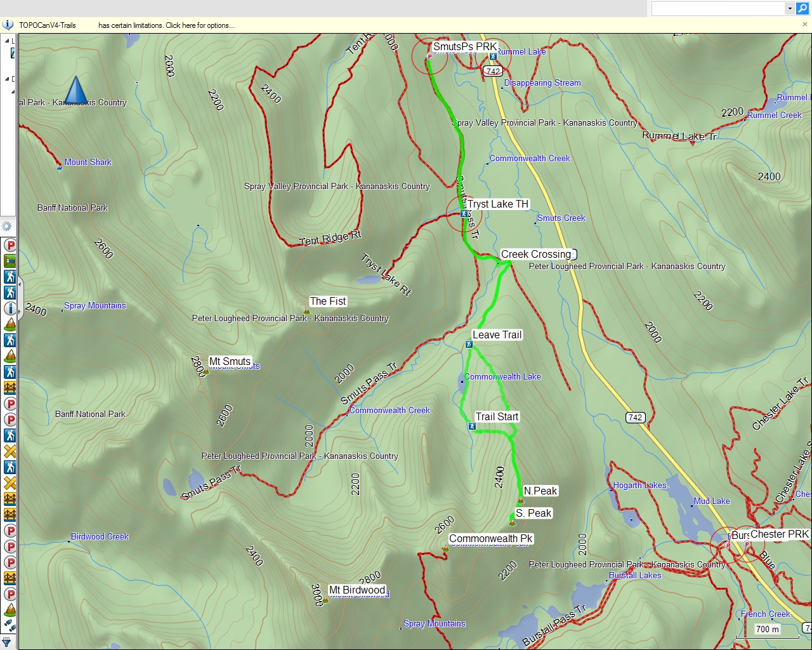This screenshot has height=650, width=812.
Task: Select the Chester PRK waypoint label
Action: click(x=780, y=534)
